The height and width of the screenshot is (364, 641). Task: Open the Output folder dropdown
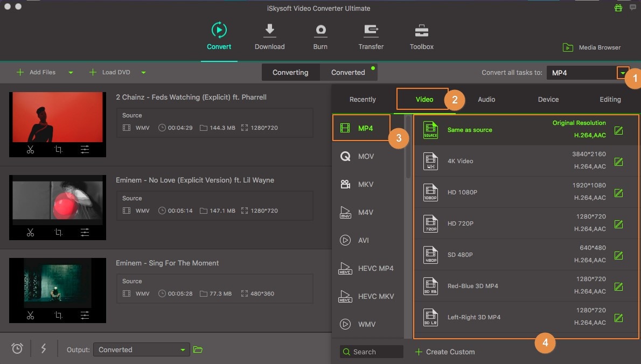(x=142, y=349)
